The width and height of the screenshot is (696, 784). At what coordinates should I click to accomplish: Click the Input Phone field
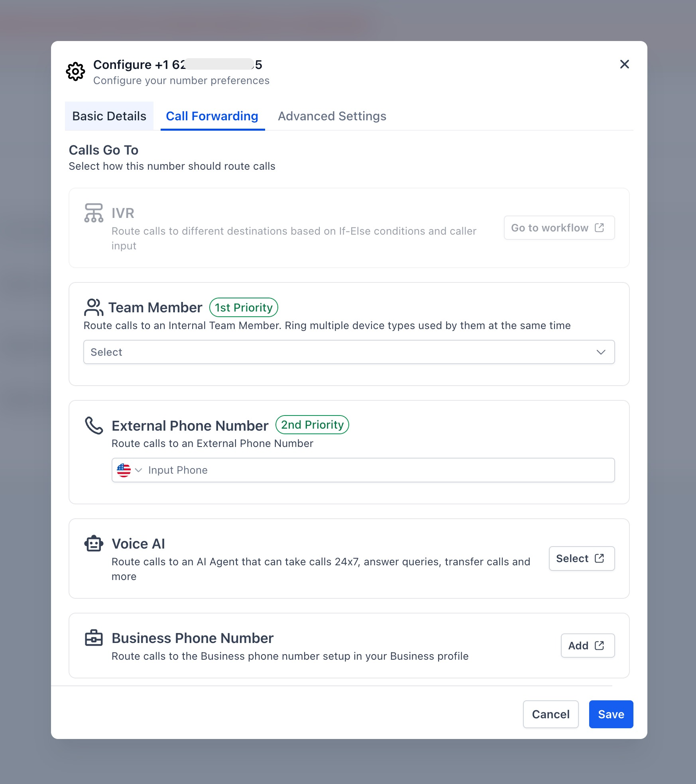click(319, 470)
